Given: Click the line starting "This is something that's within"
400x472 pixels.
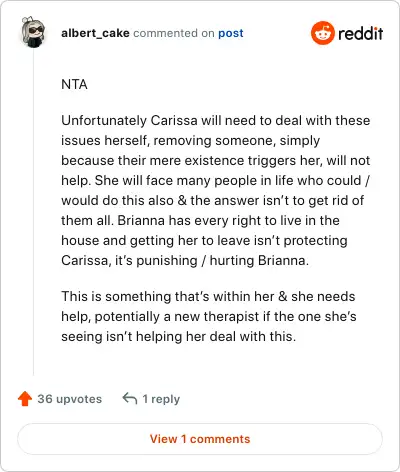Looking at the screenshot, I should [x=208, y=296].
